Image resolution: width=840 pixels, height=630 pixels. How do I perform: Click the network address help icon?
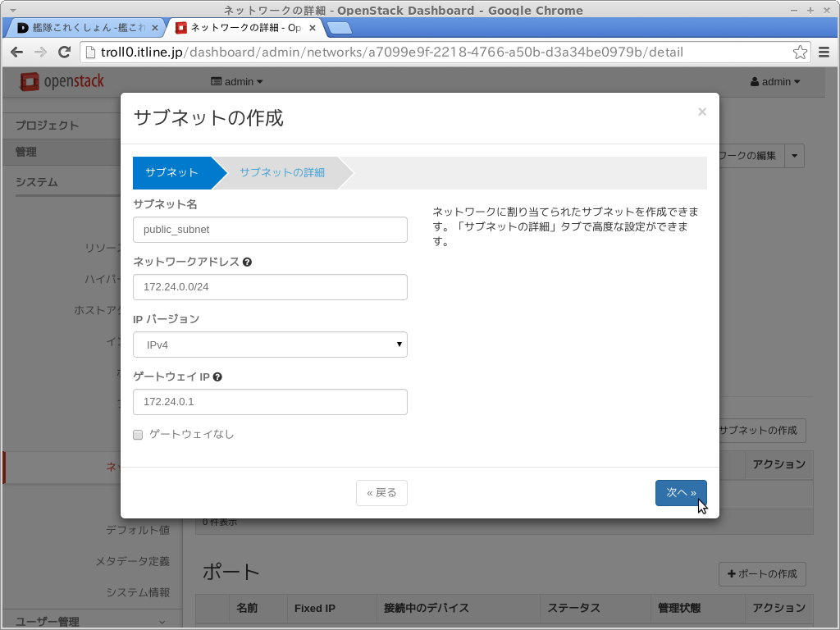point(247,262)
